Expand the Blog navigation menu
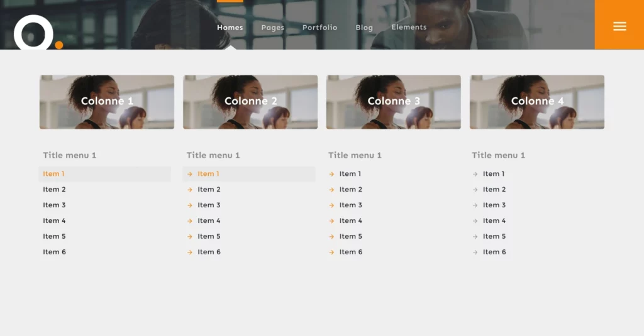Viewport: 644px width, 336px height. coord(364,28)
